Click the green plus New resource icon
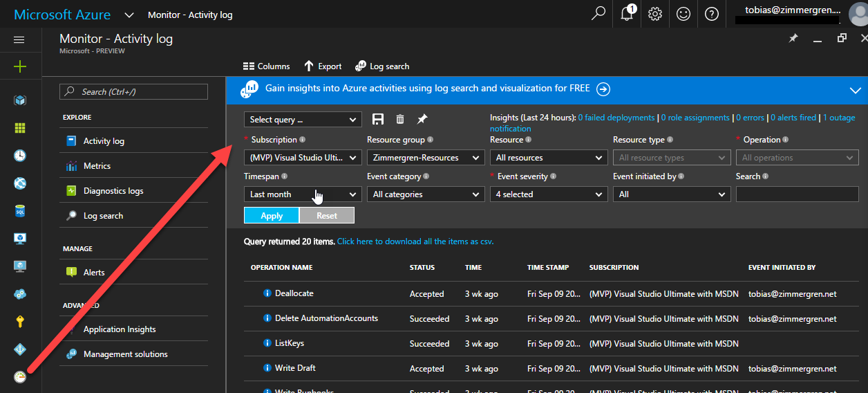The width and height of the screenshot is (868, 393). click(19, 66)
